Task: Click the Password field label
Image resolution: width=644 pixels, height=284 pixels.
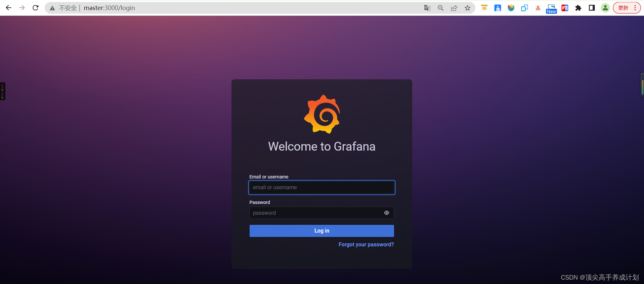Action: [x=260, y=202]
